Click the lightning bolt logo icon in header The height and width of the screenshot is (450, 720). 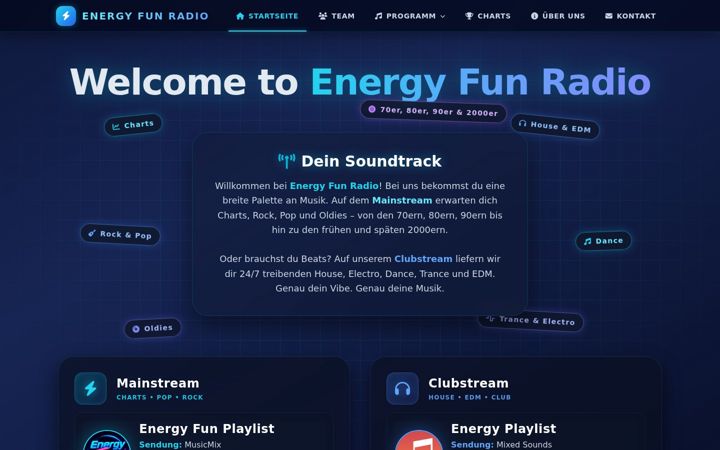pos(66,16)
